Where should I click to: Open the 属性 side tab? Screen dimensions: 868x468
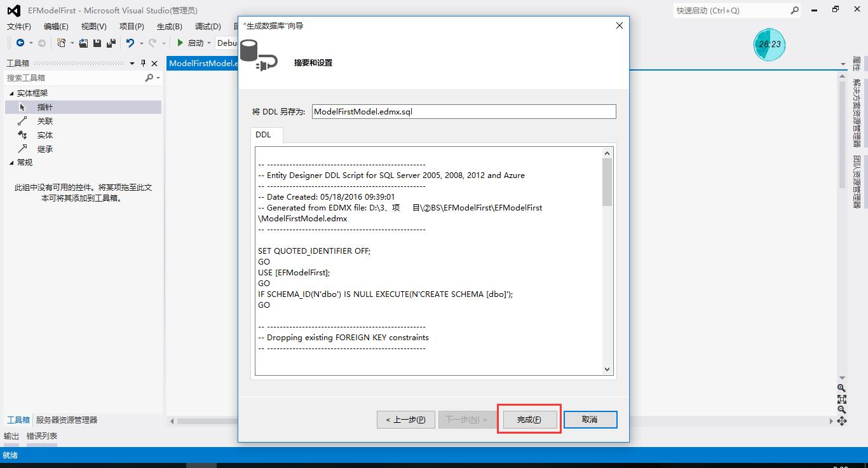(x=857, y=64)
